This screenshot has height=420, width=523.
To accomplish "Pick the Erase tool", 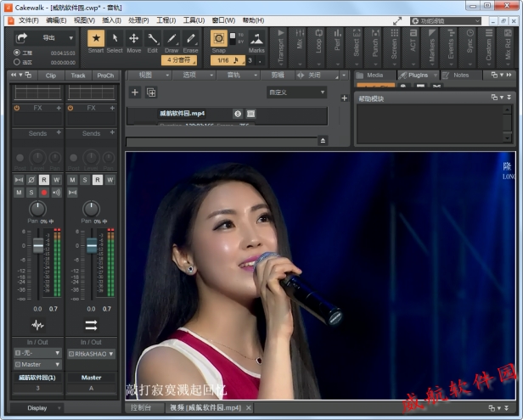I will click(191, 39).
